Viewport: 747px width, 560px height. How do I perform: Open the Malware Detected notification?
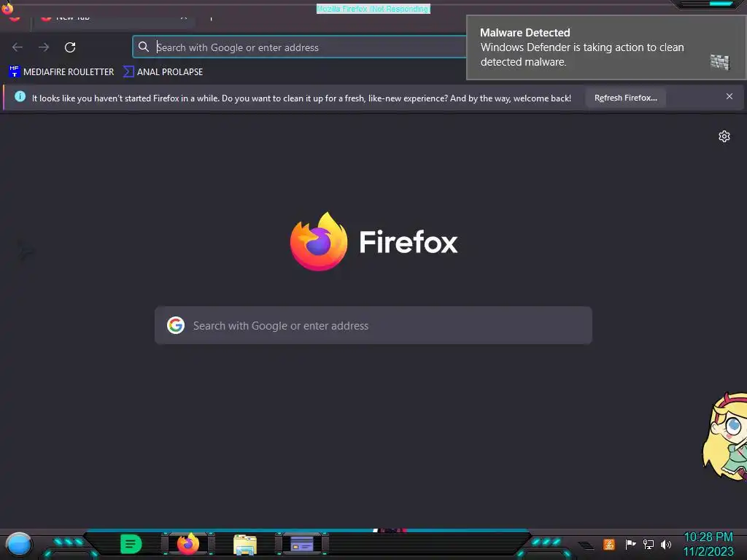coord(605,47)
